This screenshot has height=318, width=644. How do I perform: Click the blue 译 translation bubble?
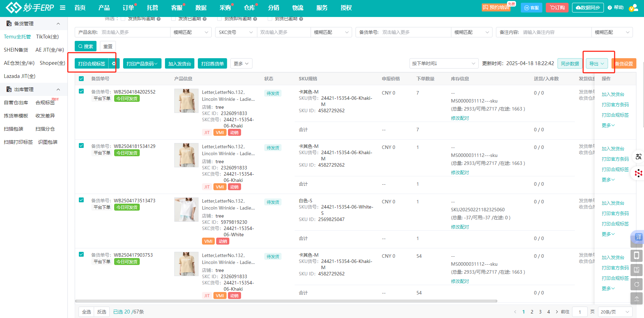638,237
